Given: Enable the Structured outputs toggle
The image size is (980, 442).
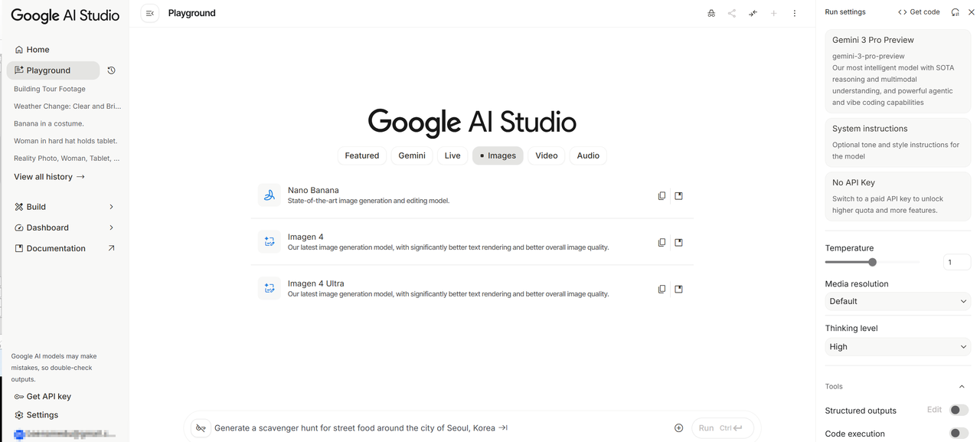Looking at the screenshot, I should click(x=959, y=411).
